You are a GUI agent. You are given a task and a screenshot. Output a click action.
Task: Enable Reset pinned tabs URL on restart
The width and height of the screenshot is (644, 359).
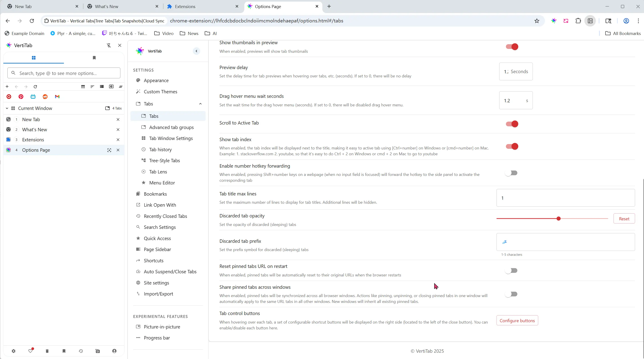(511, 271)
